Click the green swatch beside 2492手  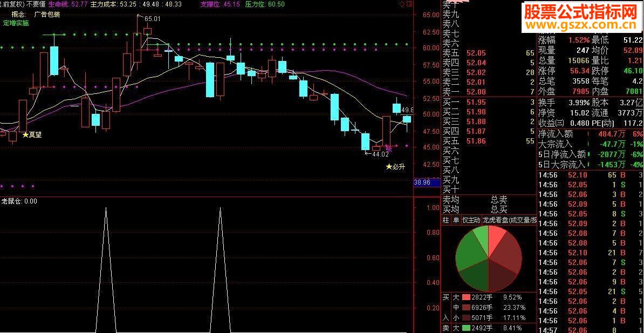click(x=466, y=328)
